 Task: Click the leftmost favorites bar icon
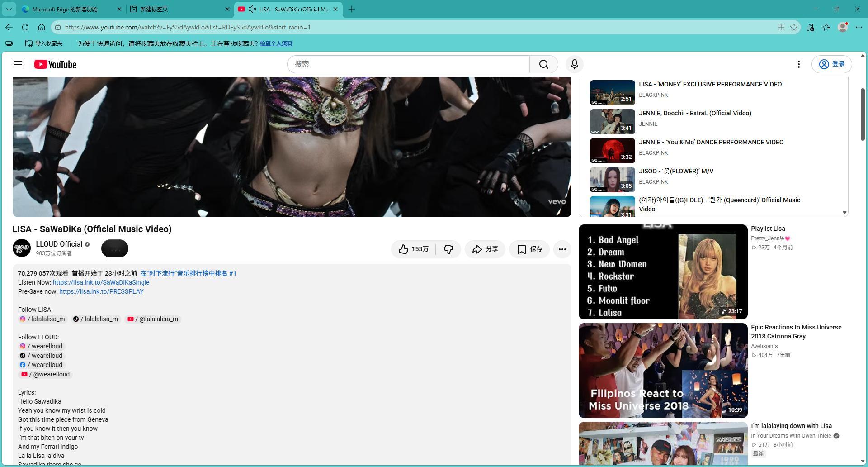[x=9, y=43]
